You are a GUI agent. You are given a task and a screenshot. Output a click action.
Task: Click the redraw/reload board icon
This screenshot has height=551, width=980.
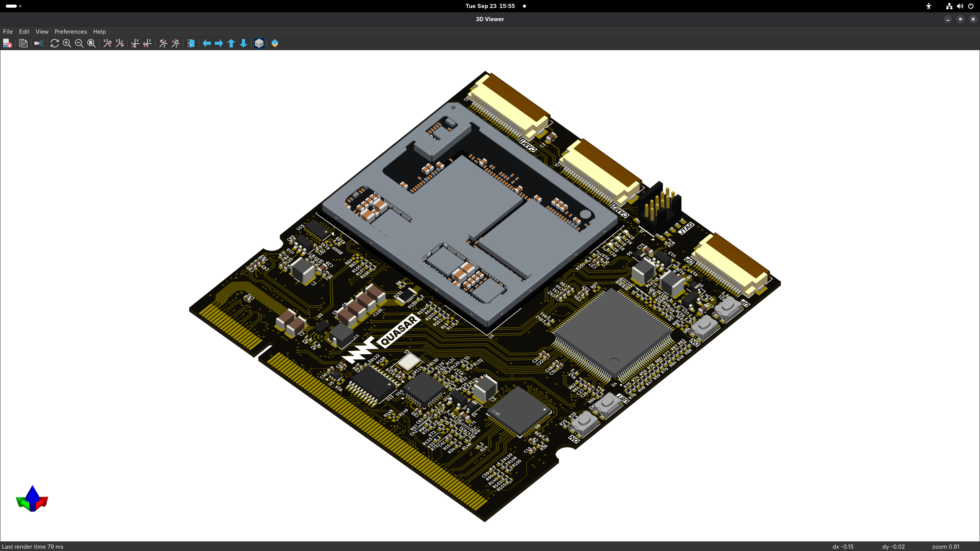[x=54, y=43]
